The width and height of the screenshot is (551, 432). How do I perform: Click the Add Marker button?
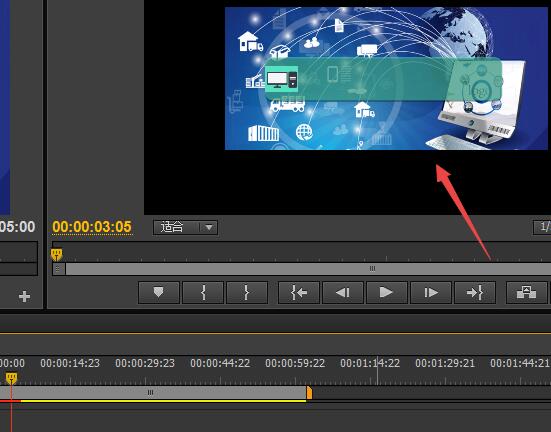(x=159, y=292)
